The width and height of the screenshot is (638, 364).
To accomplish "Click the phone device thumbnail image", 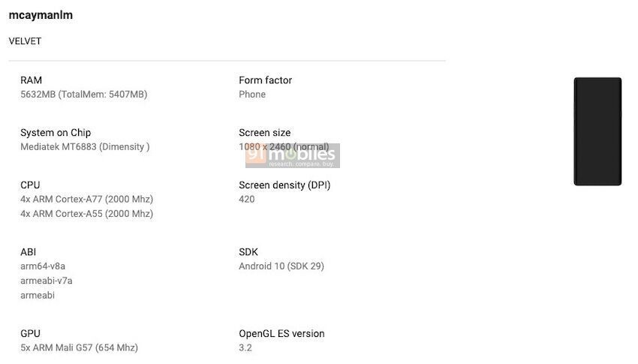I will coord(597,131).
